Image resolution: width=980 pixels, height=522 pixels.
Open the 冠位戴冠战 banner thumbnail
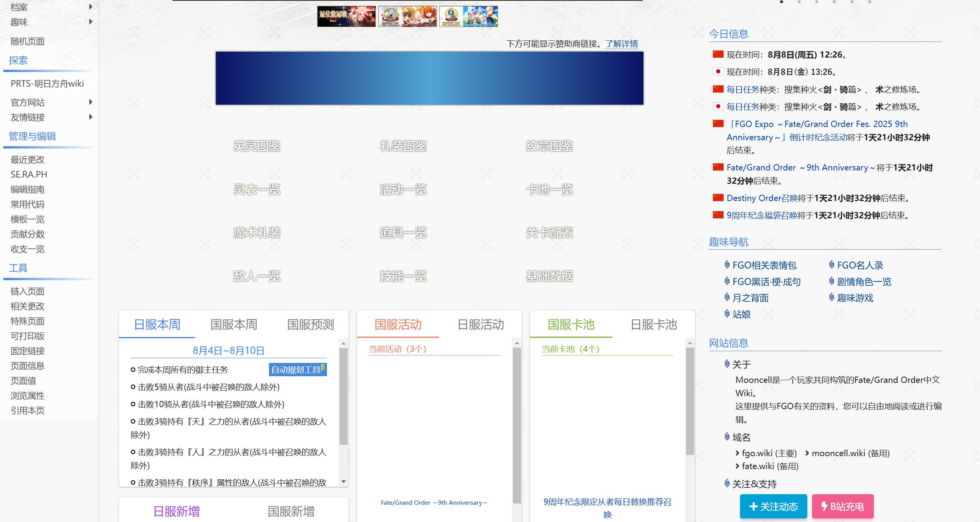(x=346, y=16)
